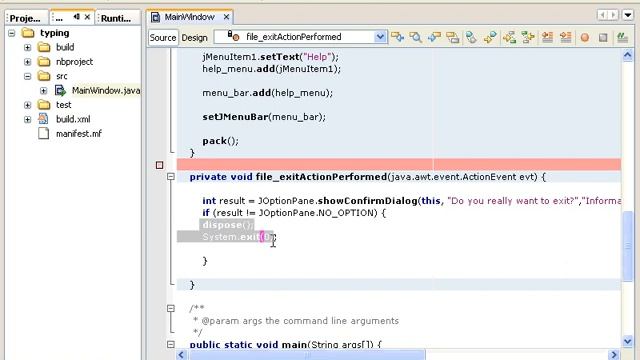Click the manifest.mf file icon

43,133
